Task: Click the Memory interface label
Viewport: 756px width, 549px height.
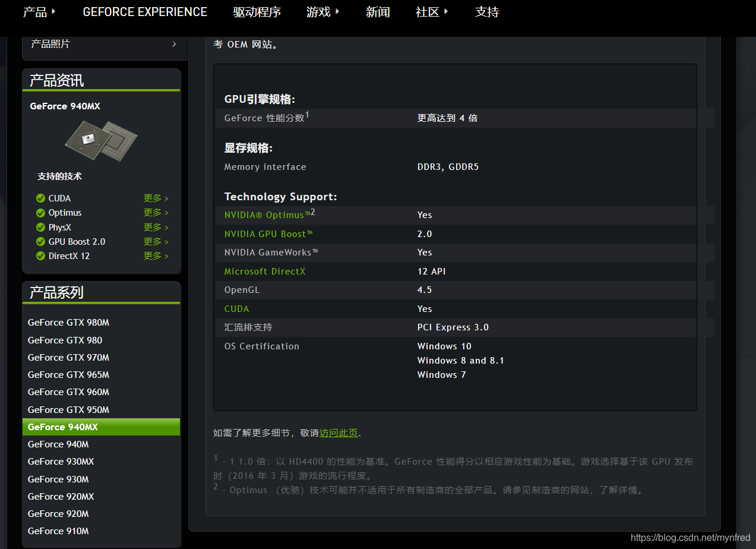Action: [265, 167]
